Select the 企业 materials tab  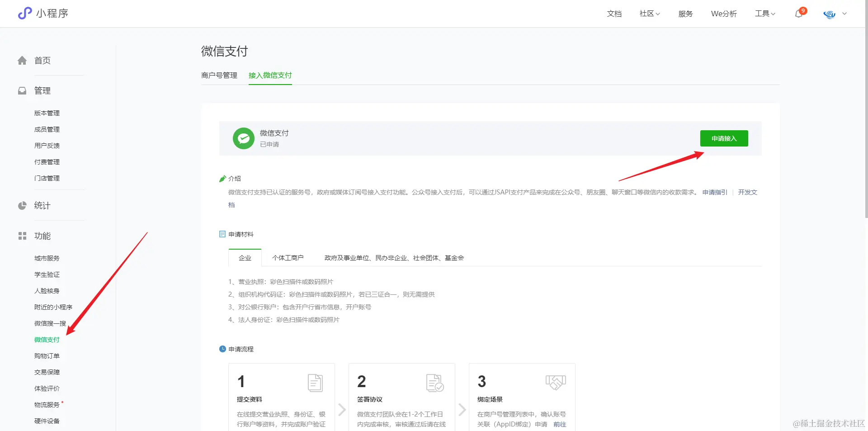[245, 258]
